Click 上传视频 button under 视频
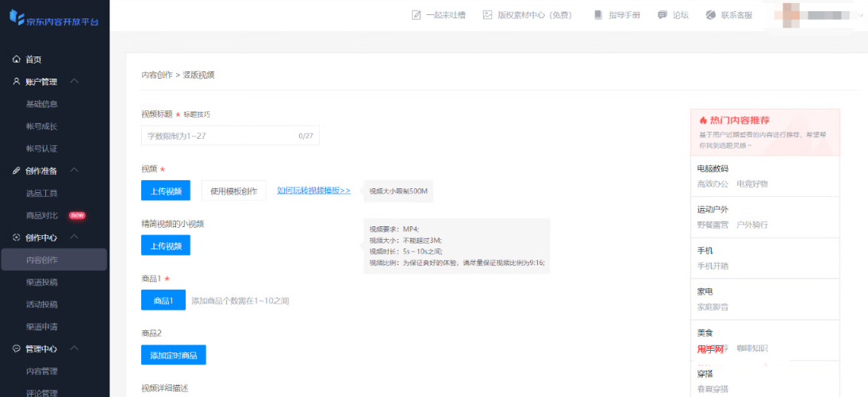 (165, 191)
